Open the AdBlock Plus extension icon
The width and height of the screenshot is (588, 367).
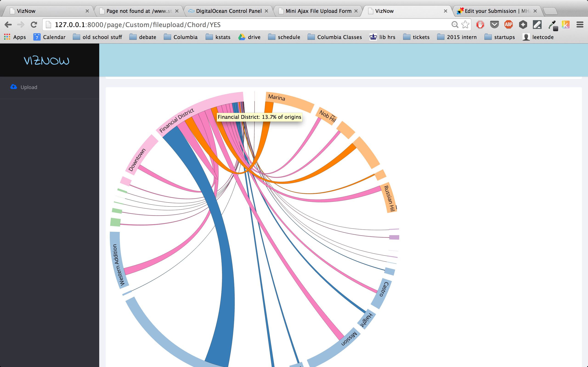(508, 25)
